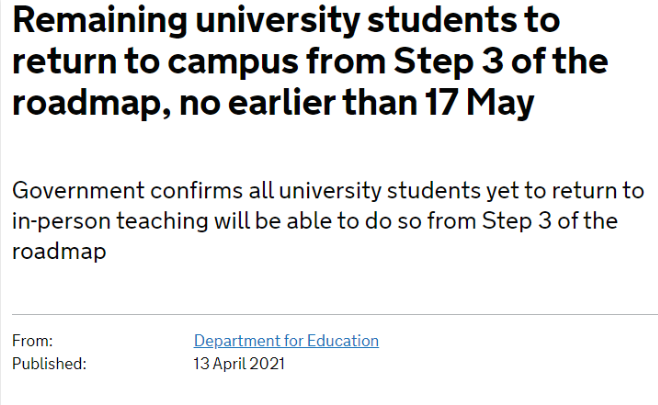The height and width of the screenshot is (405, 658).
Task: Click 'roadmap' on the last summary line
Action: (x=59, y=251)
